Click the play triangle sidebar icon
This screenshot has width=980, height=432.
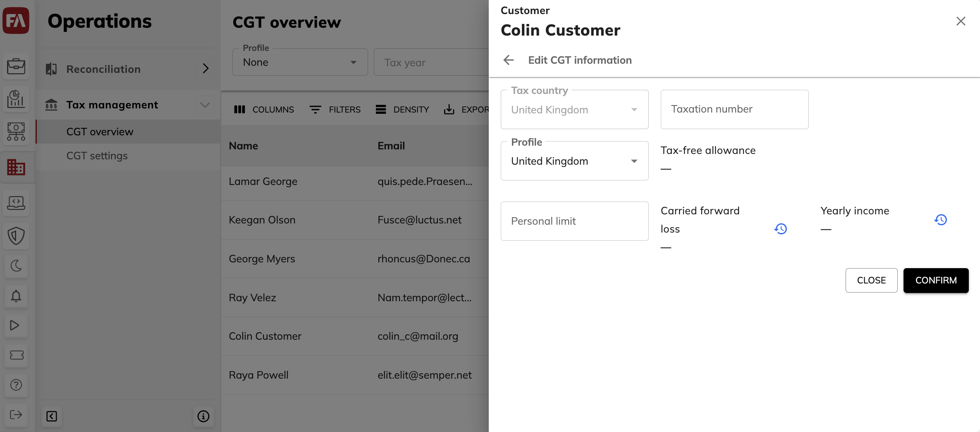click(16, 325)
